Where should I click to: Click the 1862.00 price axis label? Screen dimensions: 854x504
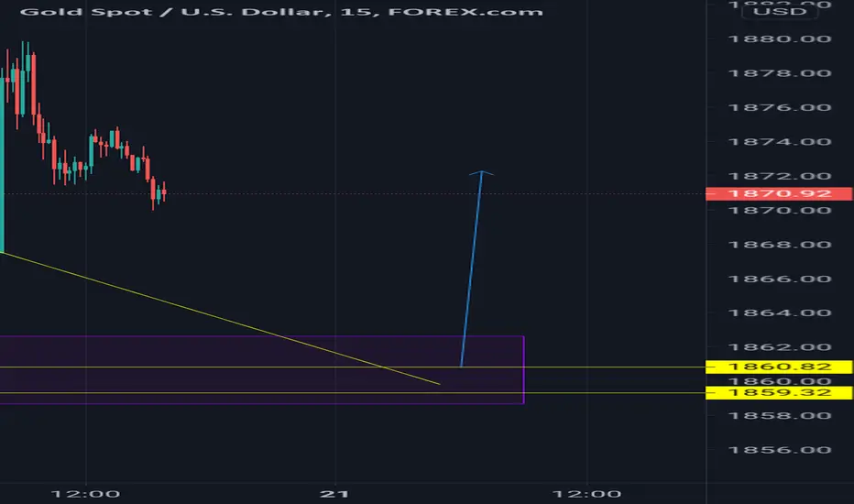(x=780, y=347)
